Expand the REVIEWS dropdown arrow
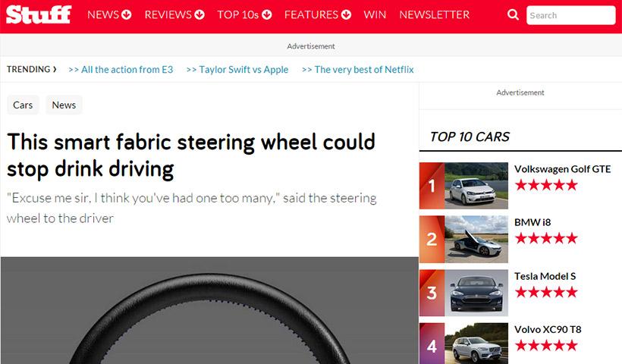This screenshot has height=364, width=622. [199, 14]
